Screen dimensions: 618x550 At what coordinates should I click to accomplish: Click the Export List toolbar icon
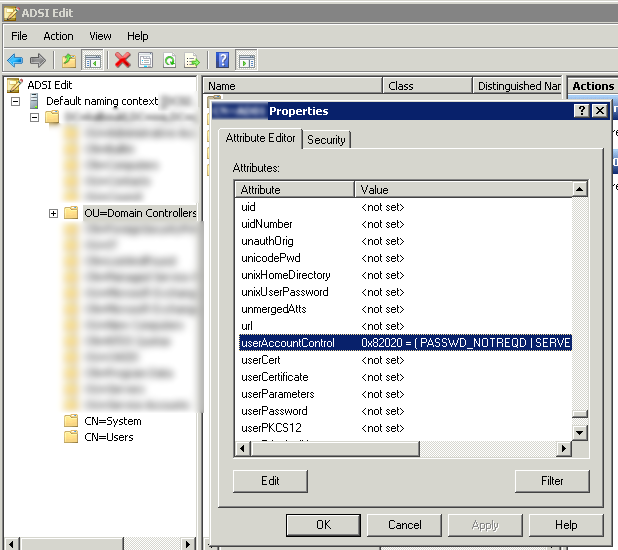pyautogui.click(x=192, y=61)
